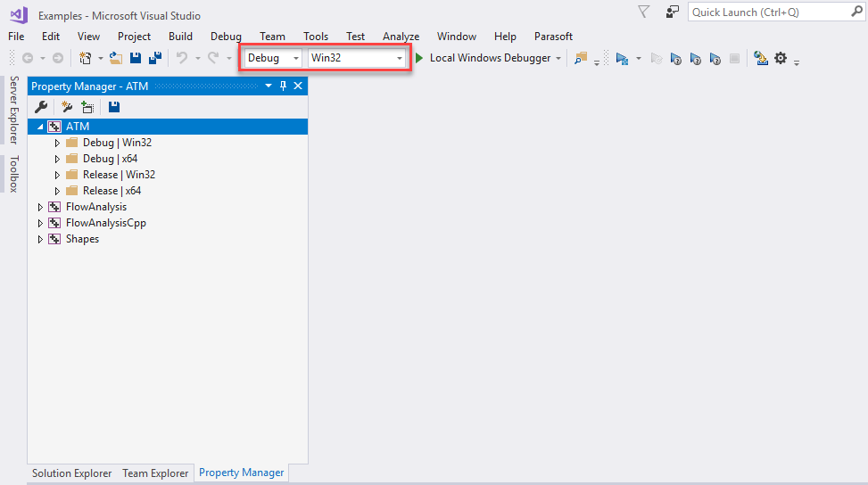Open the Undo history dropdown arrow
Viewport: 868px width, 485px height.
coord(198,59)
